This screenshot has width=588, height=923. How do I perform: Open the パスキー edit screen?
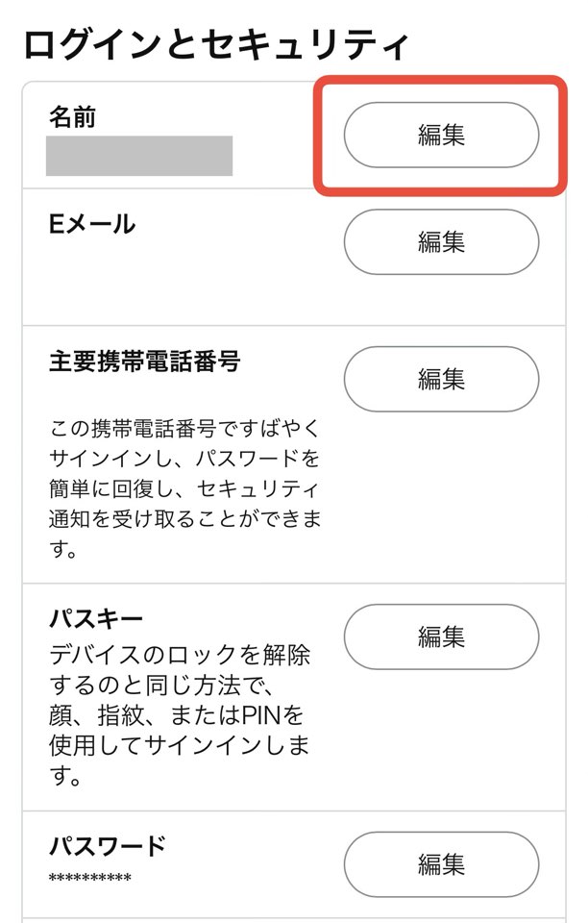tap(441, 636)
